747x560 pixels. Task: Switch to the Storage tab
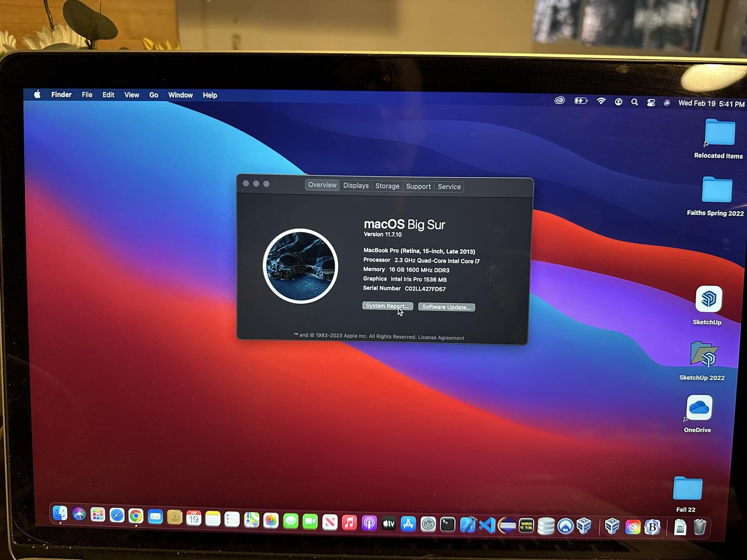388,186
